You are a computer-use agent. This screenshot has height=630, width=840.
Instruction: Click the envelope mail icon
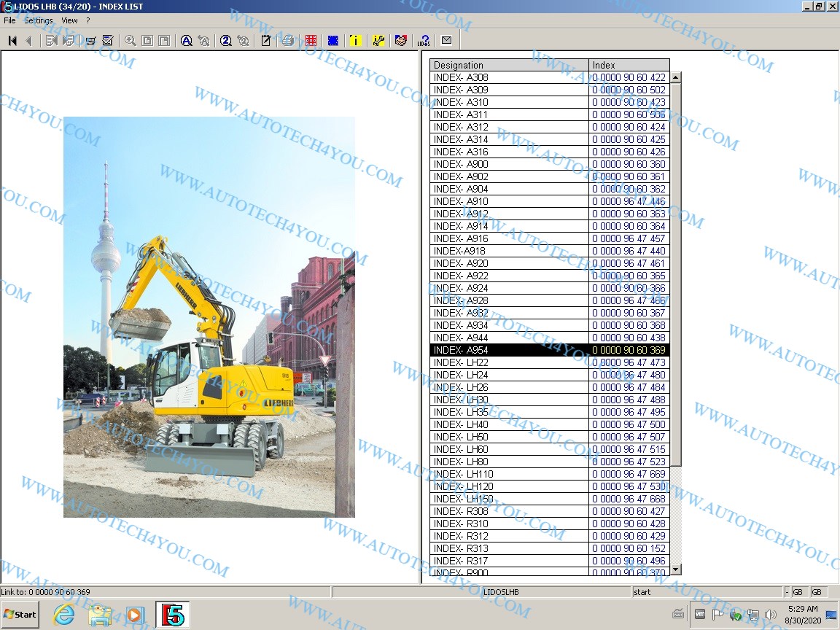tap(446, 41)
